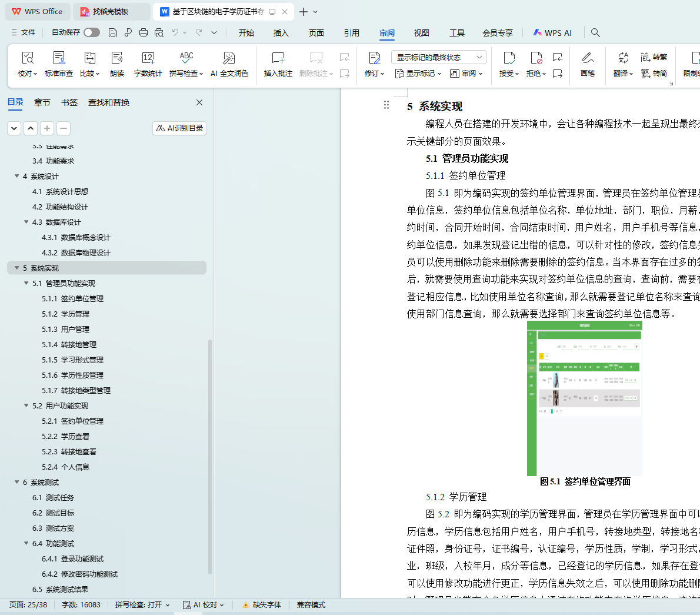Viewport: 700px width, 615px height.
Task: Click the 插入批注 insert comment icon
Action: point(278,58)
